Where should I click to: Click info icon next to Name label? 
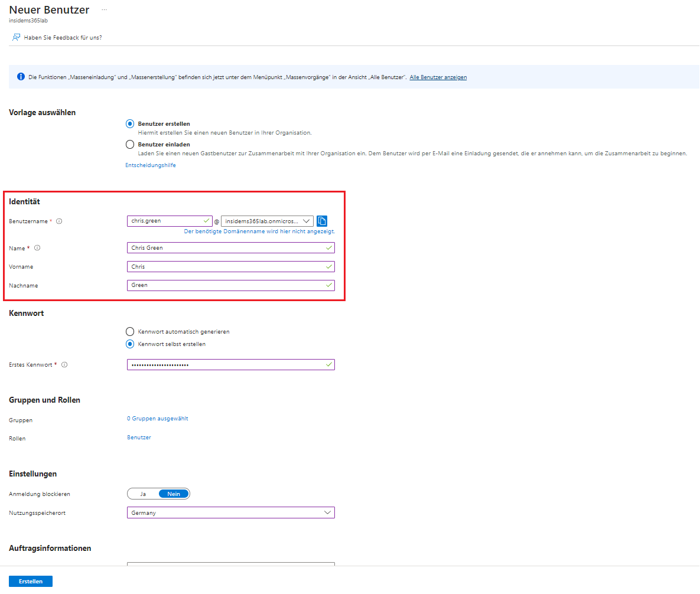(x=37, y=248)
